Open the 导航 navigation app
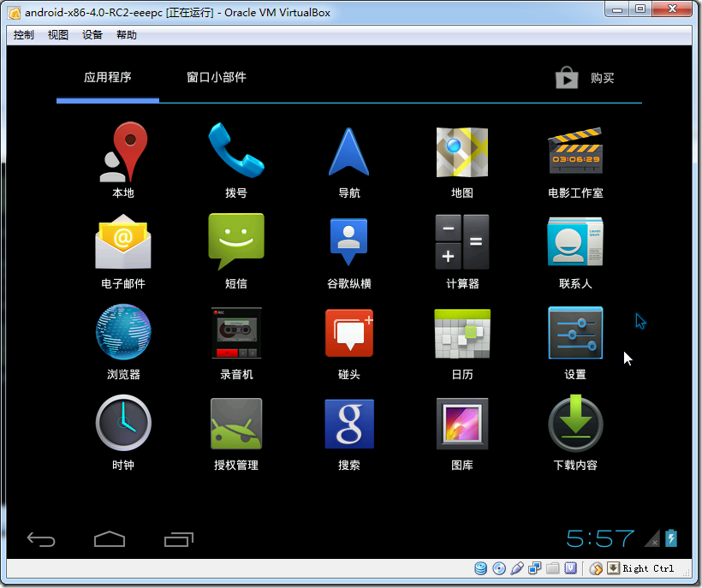Viewport: 702px width, 588px height. click(349, 160)
